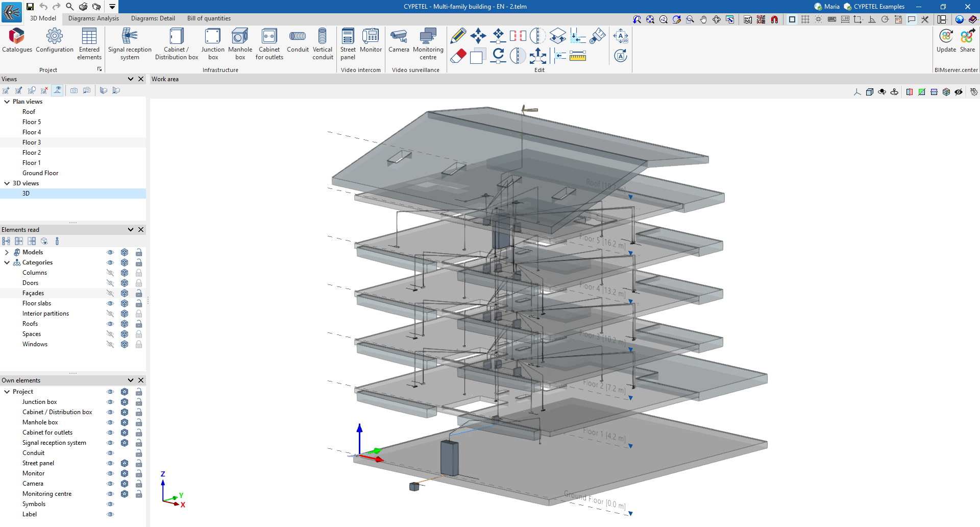Expand the Models node

[x=7, y=252]
